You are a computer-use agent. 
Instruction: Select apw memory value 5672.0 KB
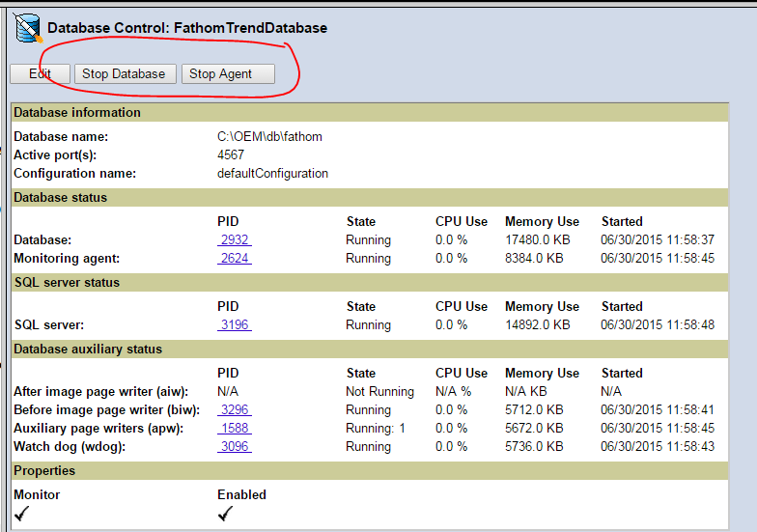pyautogui.click(x=534, y=429)
